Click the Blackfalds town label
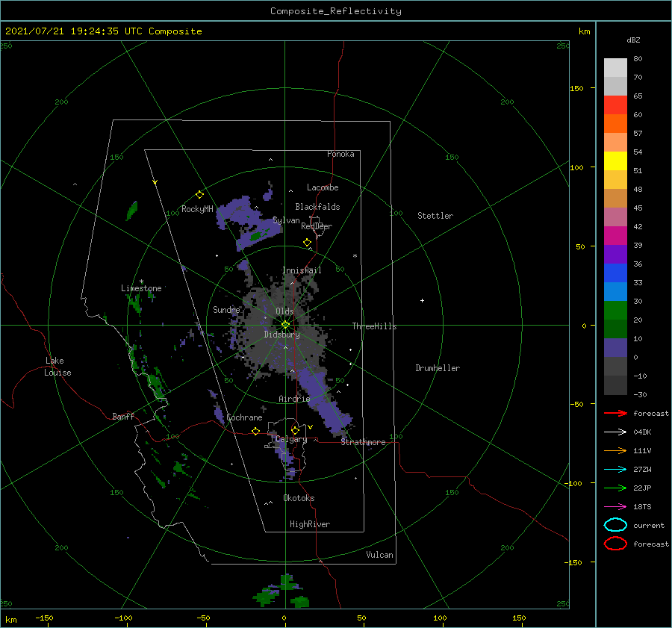 pos(317,207)
